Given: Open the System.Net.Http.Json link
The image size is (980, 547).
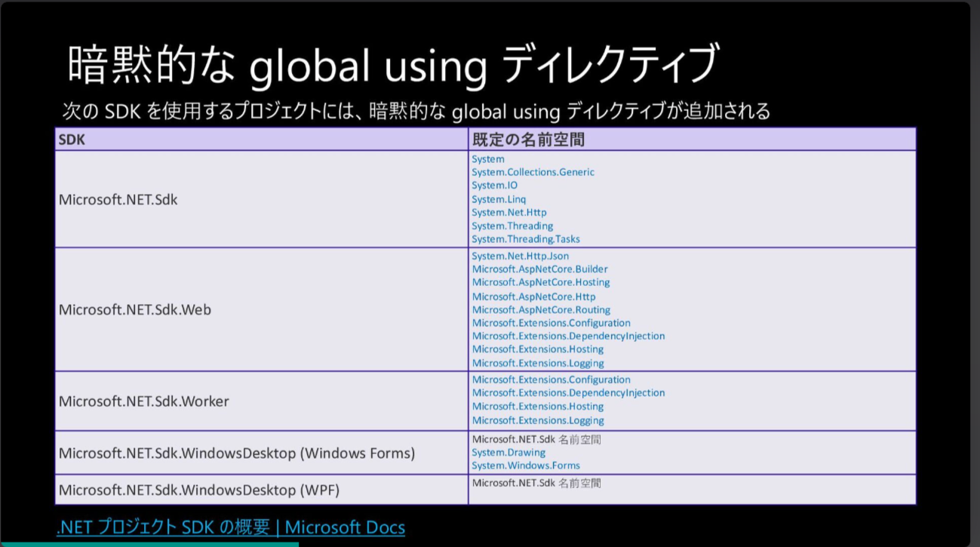Looking at the screenshot, I should point(521,256).
